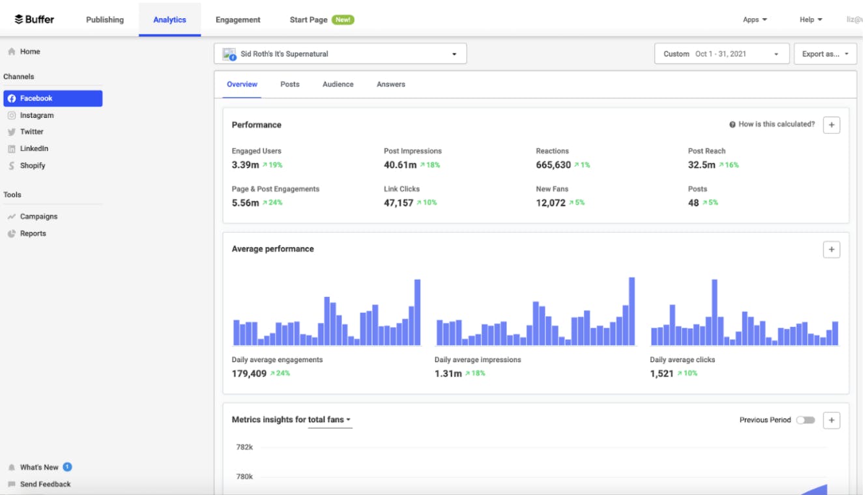
Task: Add Average performance section to report
Action: pos(832,249)
